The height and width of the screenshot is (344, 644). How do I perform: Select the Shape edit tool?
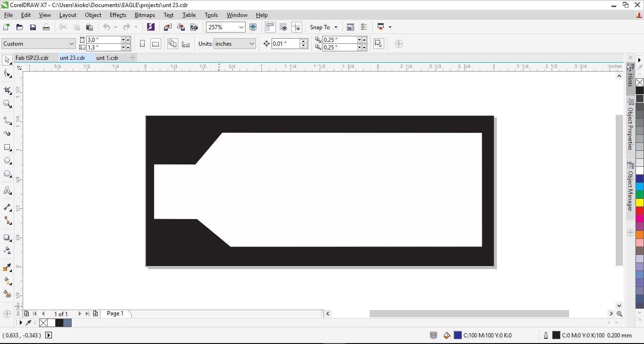click(x=7, y=74)
